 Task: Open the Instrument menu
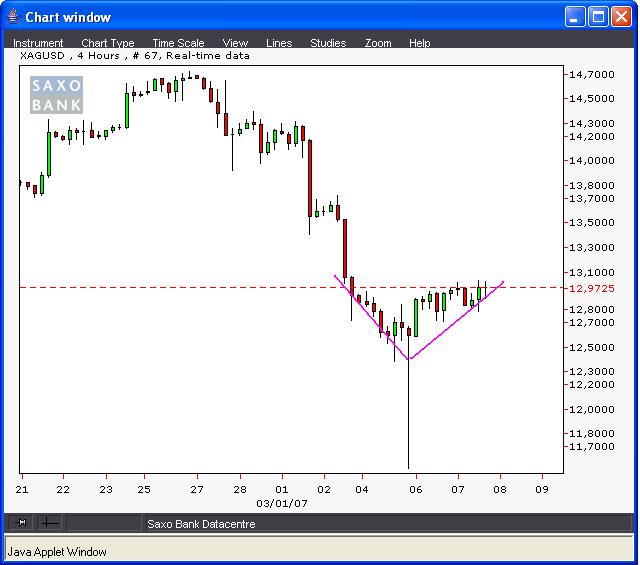tap(38, 43)
